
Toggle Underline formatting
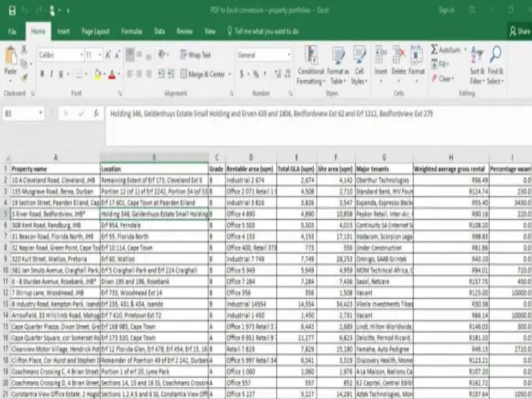pos(61,74)
